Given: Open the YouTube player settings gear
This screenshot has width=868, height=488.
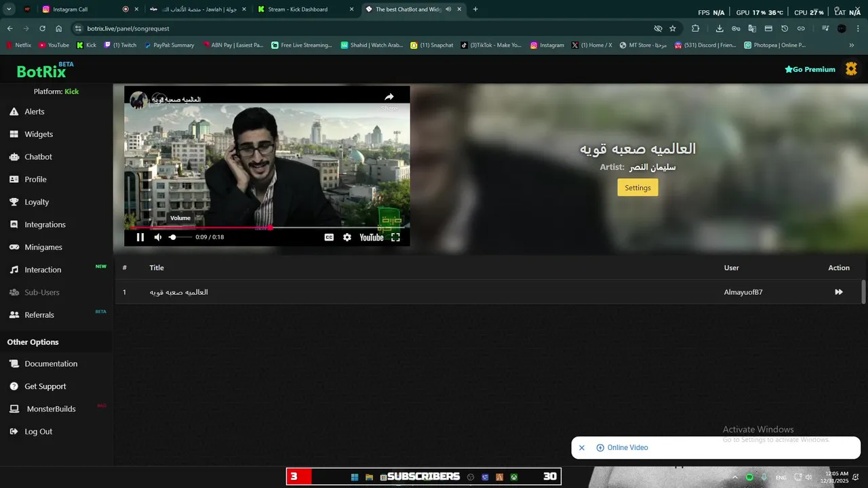Looking at the screenshot, I should [347, 237].
